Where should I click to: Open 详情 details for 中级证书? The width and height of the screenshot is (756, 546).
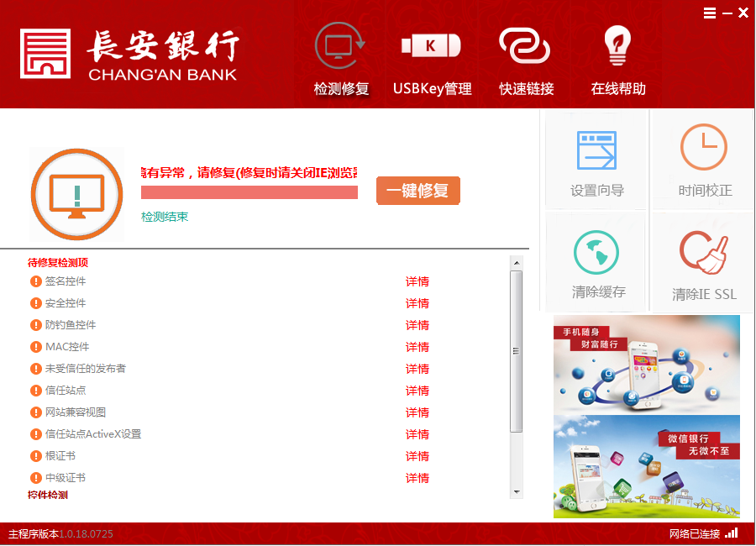pyautogui.click(x=417, y=478)
